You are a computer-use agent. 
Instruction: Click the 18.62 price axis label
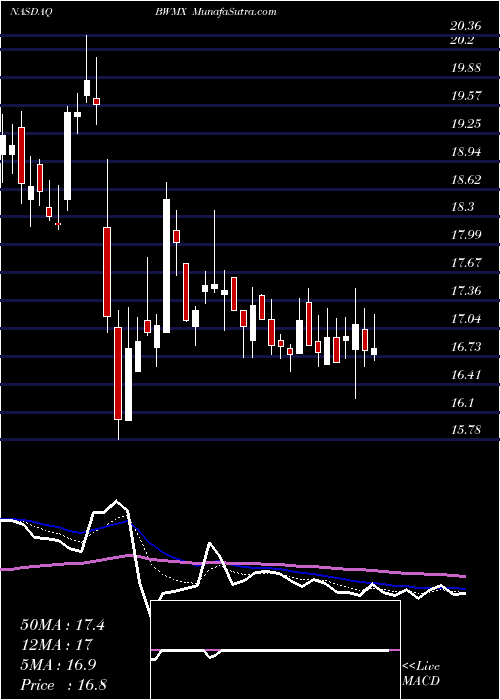tap(466, 180)
